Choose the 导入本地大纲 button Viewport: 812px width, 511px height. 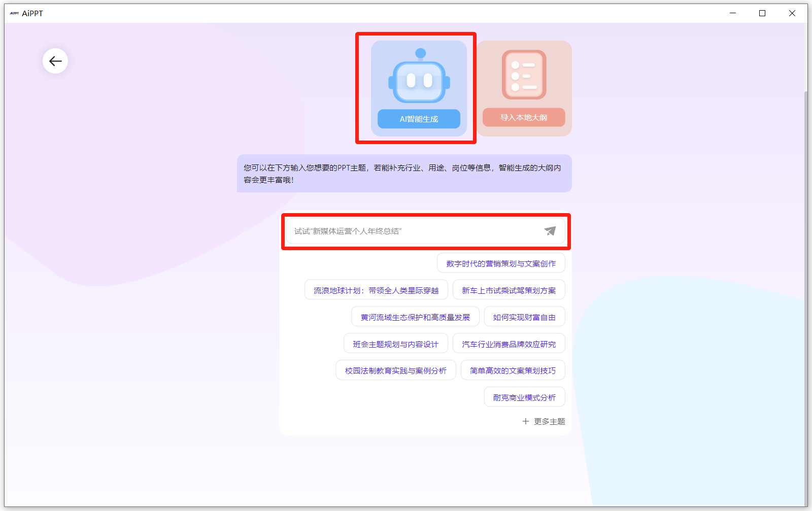click(524, 117)
